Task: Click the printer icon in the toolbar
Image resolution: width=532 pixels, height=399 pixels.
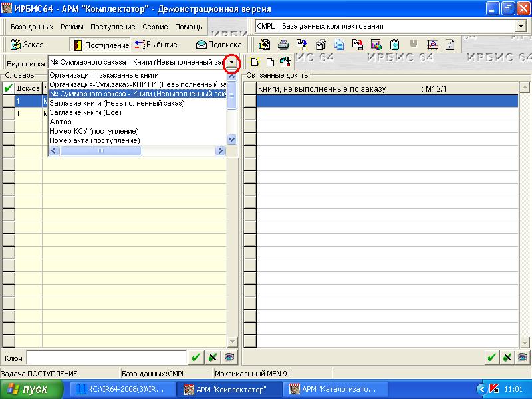Action: [x=283, y=45]
